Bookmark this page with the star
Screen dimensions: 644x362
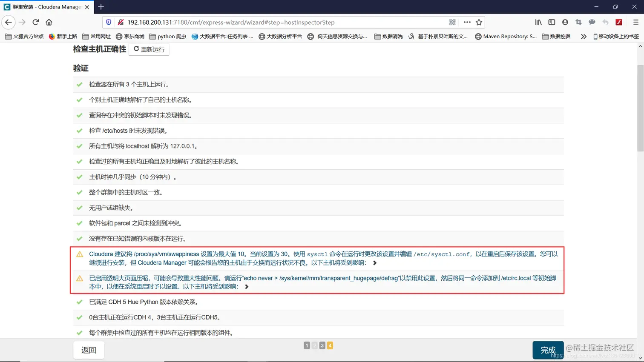pyautogui.click(x=479, y=22)
